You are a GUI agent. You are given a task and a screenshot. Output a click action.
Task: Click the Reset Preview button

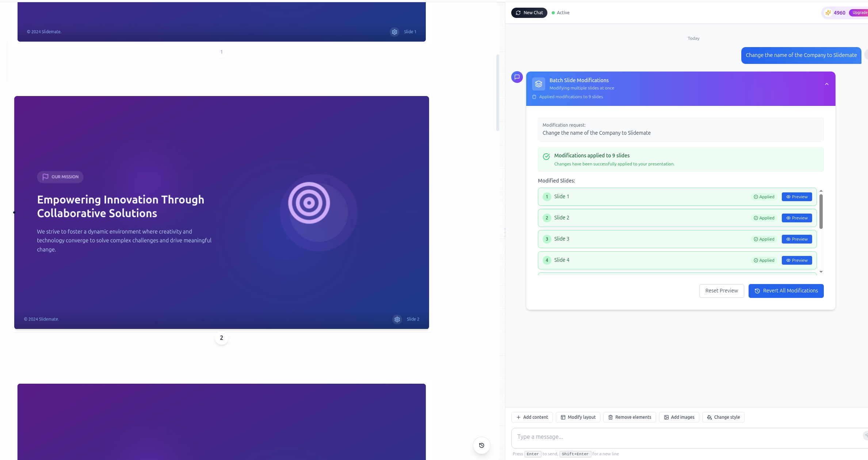pyautogui.click(x=721, y=291)
